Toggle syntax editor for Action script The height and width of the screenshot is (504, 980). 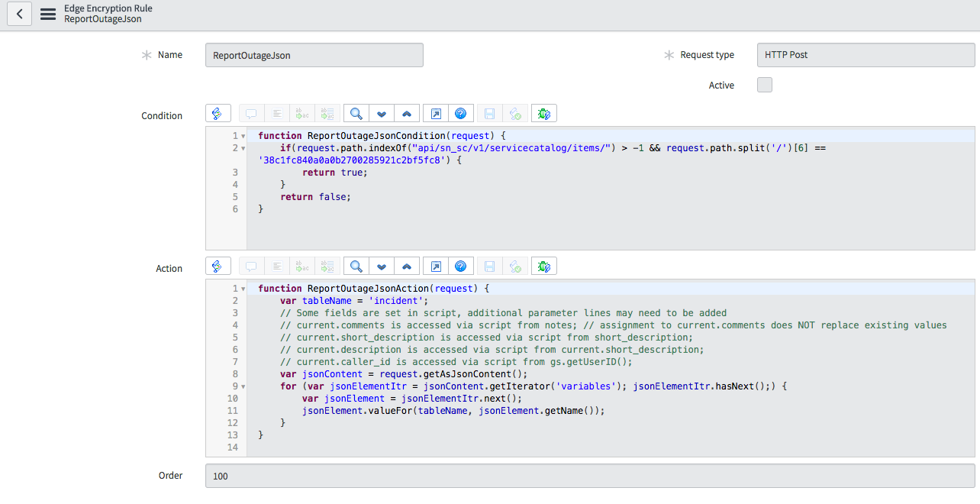218,266
